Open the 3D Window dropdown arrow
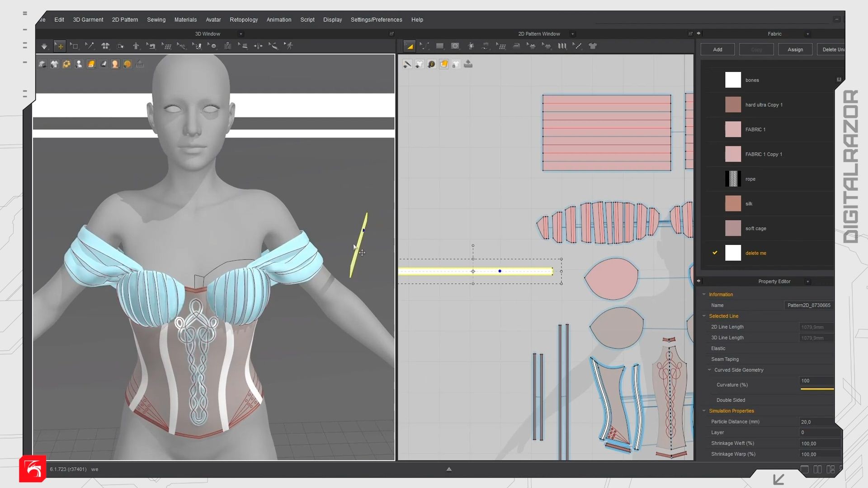Screen dimensions: 868x488 [x=241, y=34]
